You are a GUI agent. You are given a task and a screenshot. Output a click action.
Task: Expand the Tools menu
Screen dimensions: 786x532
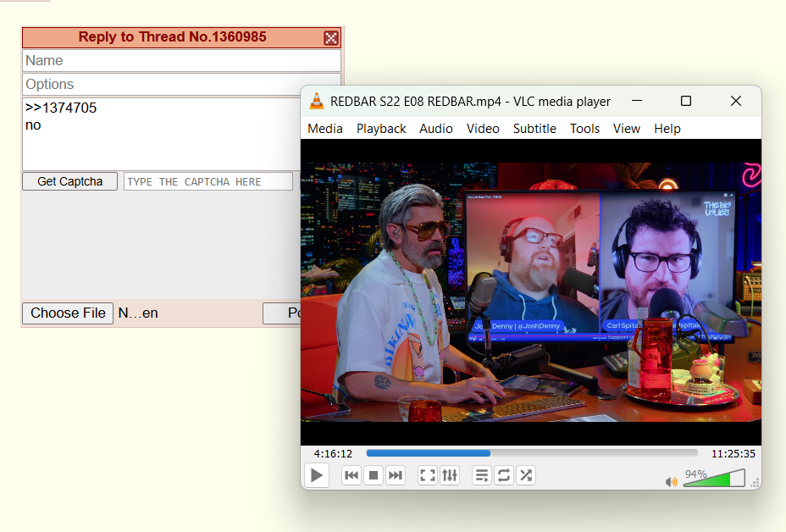584,129
